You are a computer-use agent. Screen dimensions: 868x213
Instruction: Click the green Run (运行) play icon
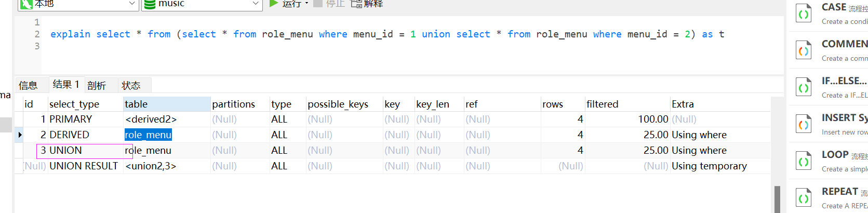click(x=274, y=3)
